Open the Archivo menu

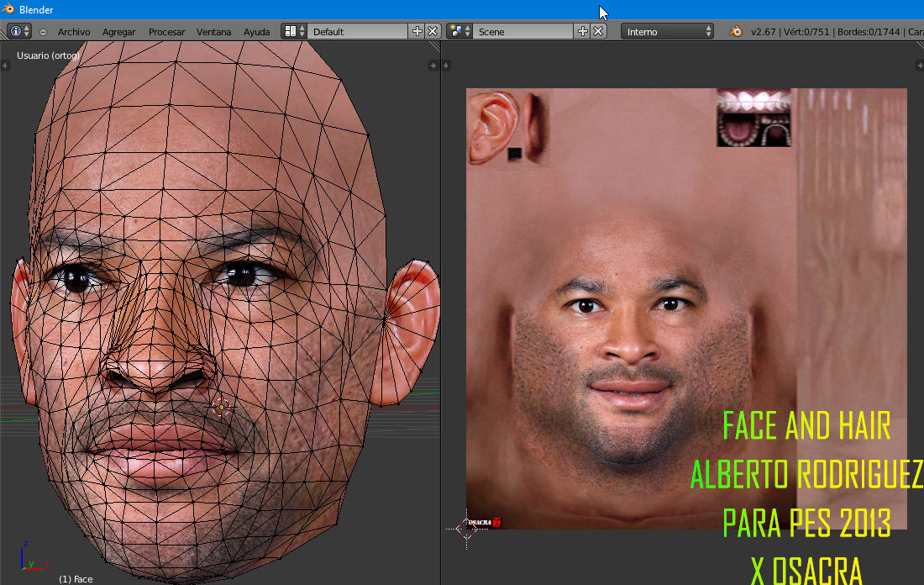pos(74,32)
